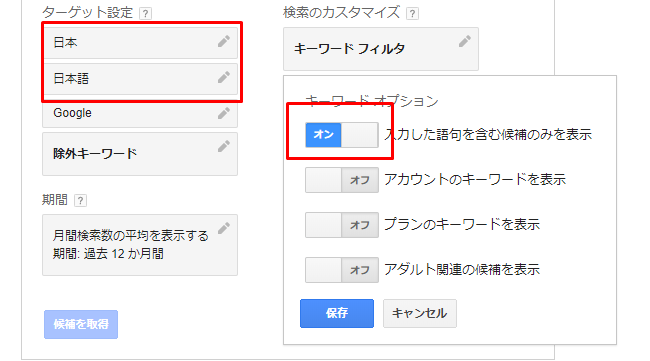Click the キャンセル button

point(420,313)
